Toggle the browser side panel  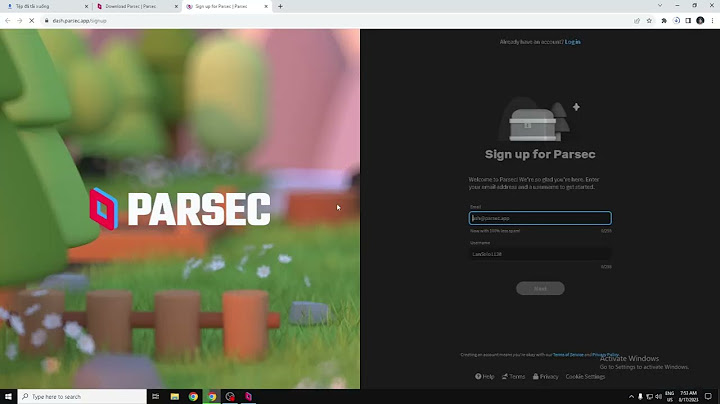point(688,21)
